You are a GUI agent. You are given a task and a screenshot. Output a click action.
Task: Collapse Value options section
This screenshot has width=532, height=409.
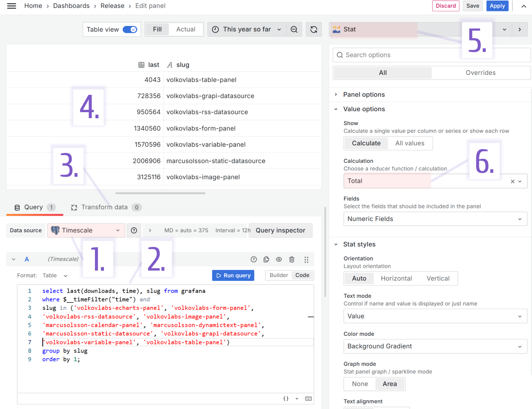click(x=364, y=109)
